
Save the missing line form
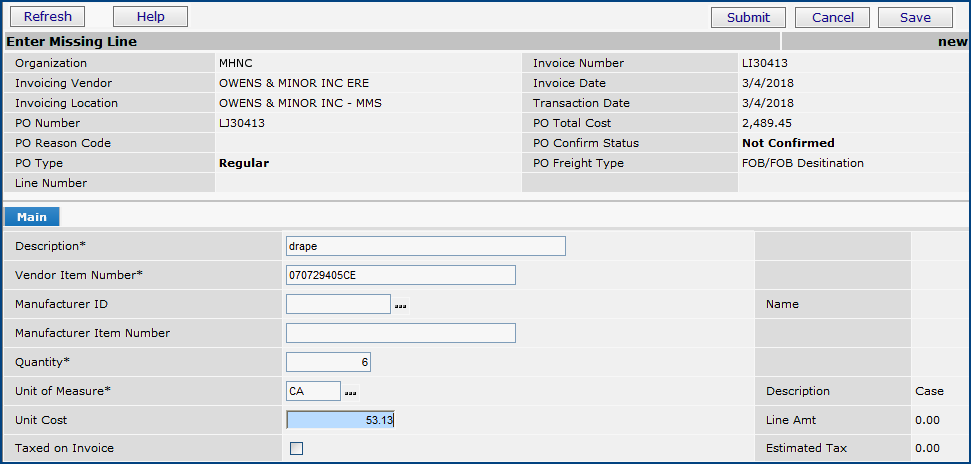(x=915, y=17)
